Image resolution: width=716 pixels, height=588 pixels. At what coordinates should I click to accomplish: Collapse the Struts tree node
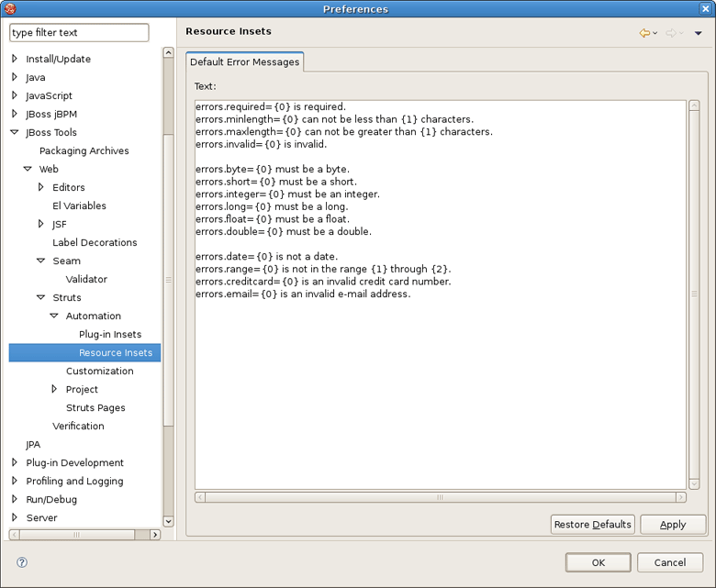click(x=41, y=297)
